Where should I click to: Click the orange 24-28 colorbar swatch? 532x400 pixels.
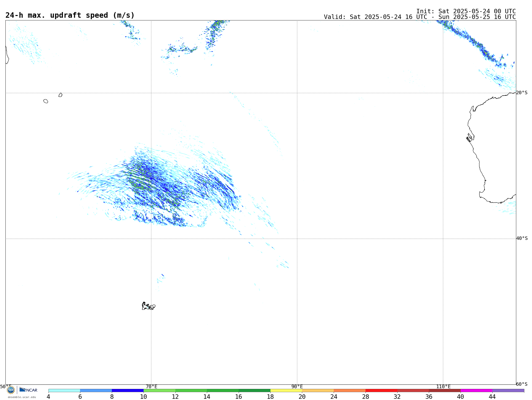pyautogui.click(x=350, y=390)
